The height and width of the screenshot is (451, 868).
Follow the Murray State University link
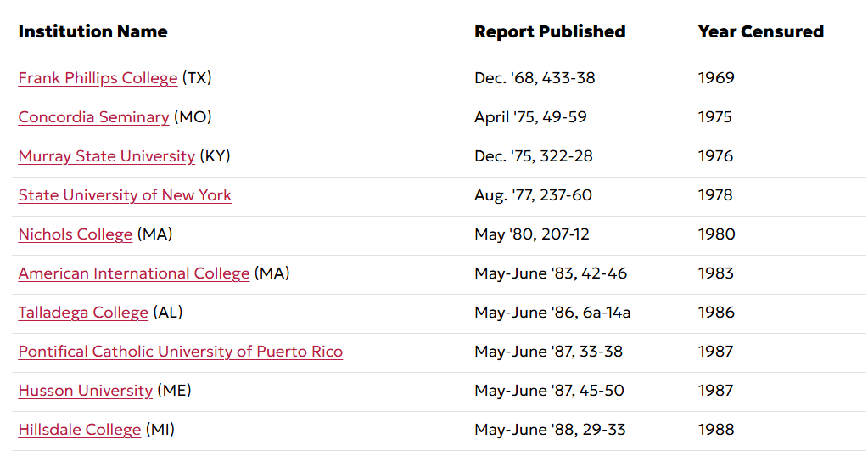coord(106,156)
